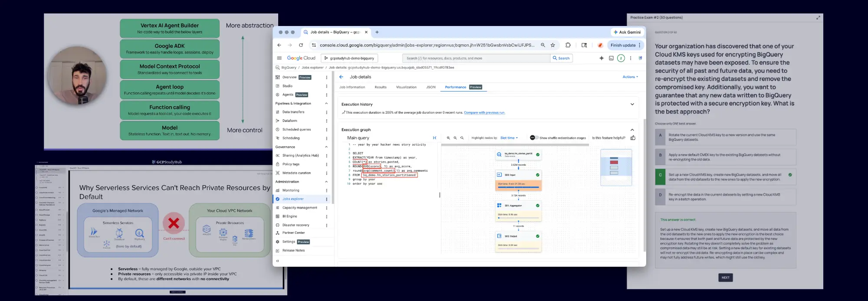The width and height of the screenshot is (868, 301).
Task: Collapse sidebar with the bottom chevron icon
Action: coord(277,261)
